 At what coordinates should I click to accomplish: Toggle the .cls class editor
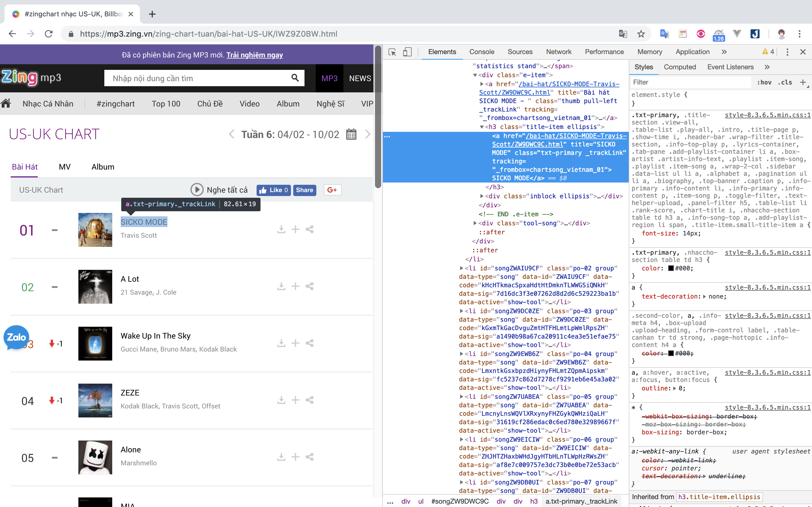785,83
